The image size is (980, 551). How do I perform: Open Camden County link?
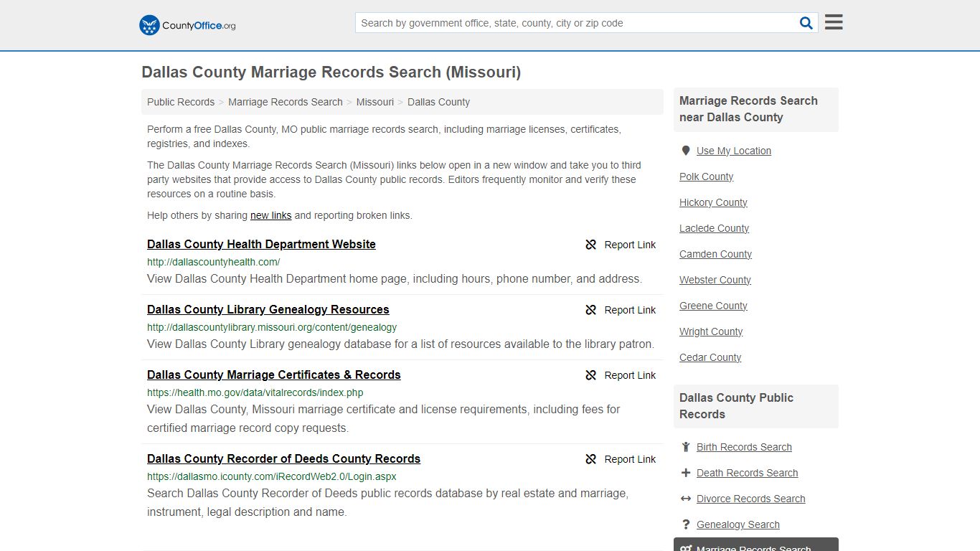(716, 254)
